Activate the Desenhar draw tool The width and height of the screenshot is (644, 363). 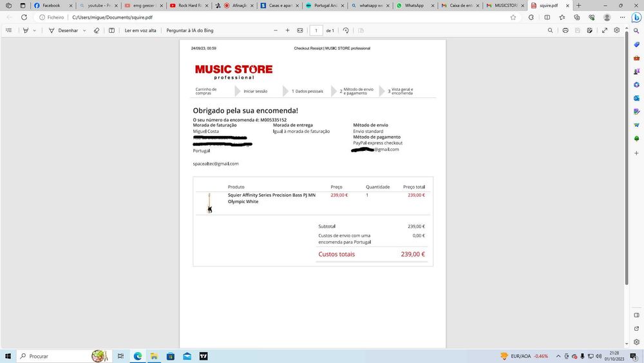coord(63,30)
